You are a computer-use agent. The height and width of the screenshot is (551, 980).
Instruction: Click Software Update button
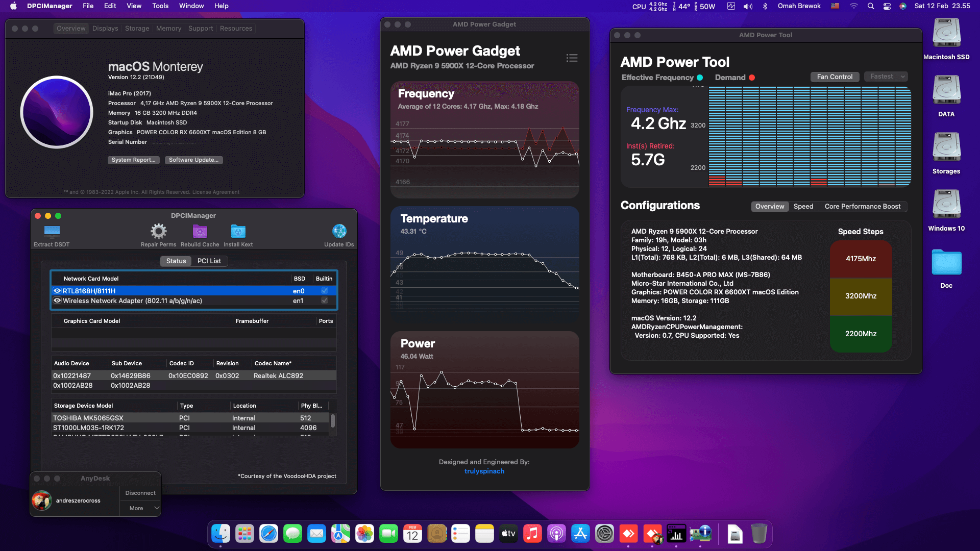click(194, 160)
